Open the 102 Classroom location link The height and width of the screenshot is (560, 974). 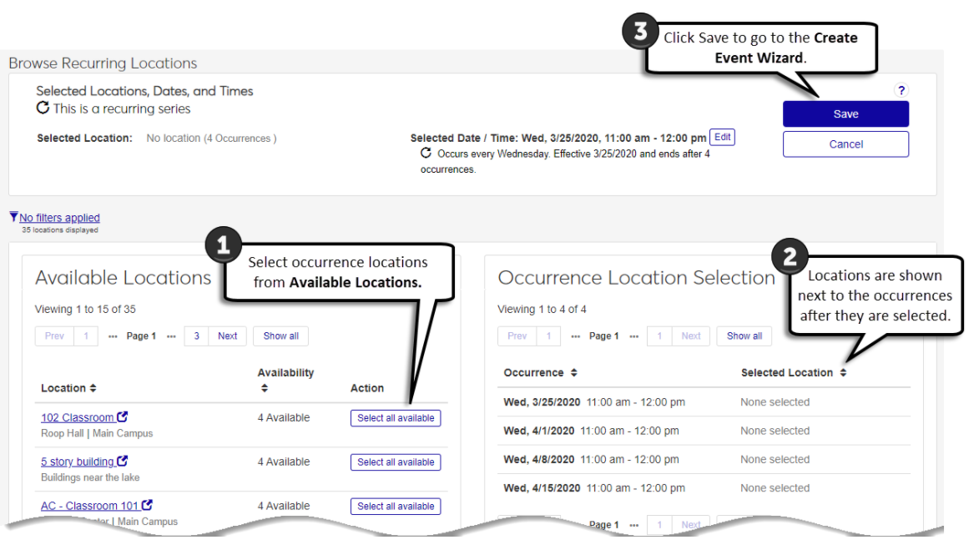[77, 418]
